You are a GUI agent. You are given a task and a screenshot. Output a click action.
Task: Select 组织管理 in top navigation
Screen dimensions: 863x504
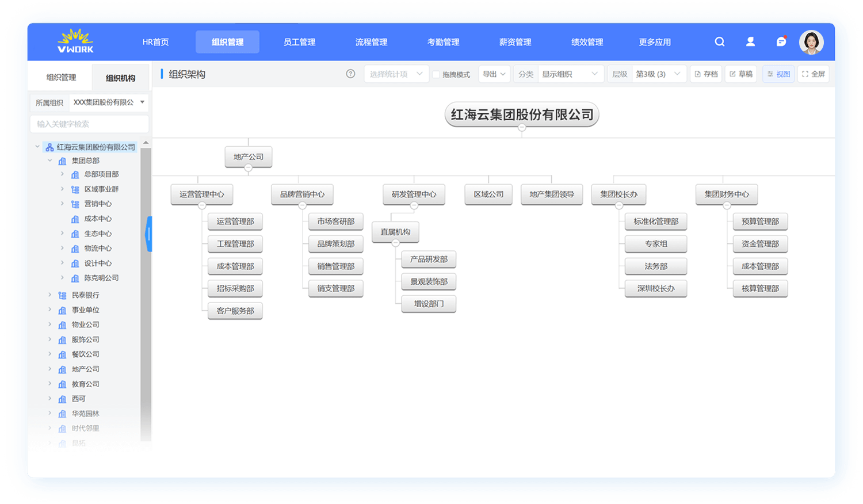[227, 42]
